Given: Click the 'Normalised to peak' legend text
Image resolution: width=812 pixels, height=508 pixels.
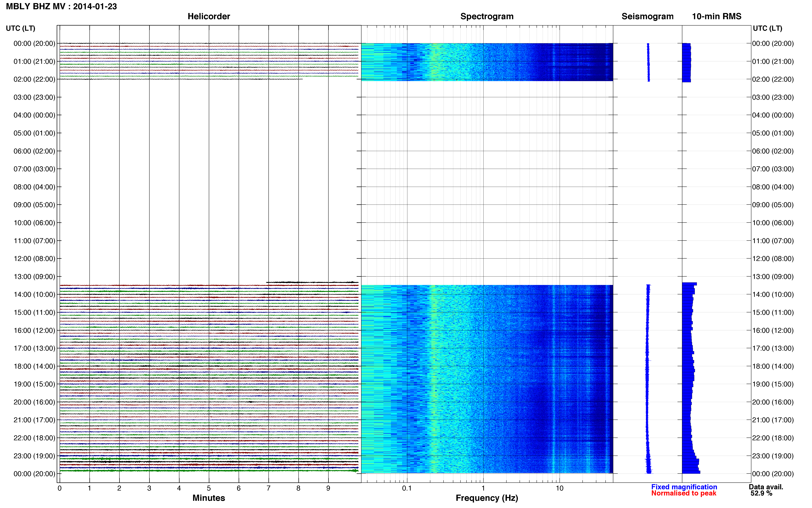Looking at the screenshot, I should (x=684, y=493).
